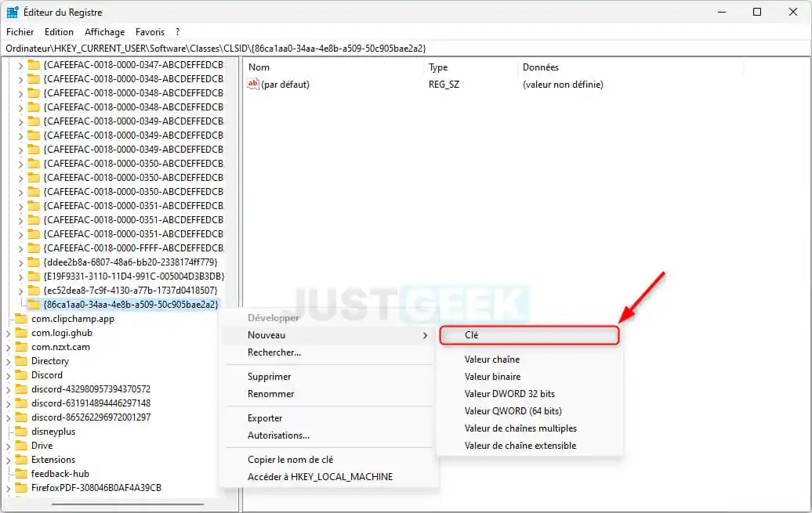Click the folder icon of the {E19F9331-3110 key
This screenshot has width=812, height=513.
point(34,276)
